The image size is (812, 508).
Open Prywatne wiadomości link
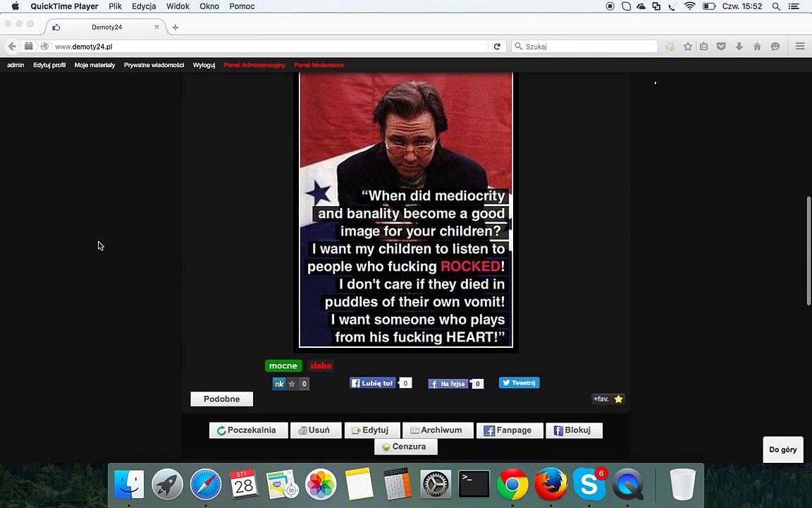(x=154, y=65)
